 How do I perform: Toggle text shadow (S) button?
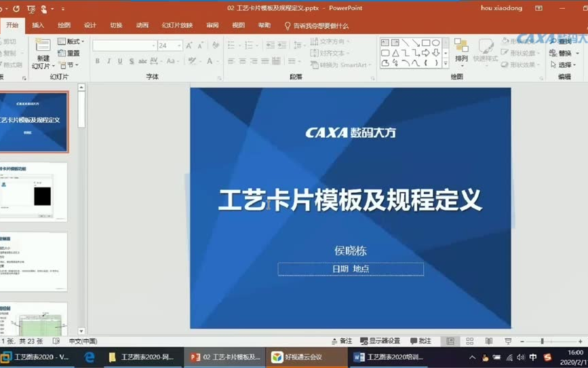coord(132,61)
